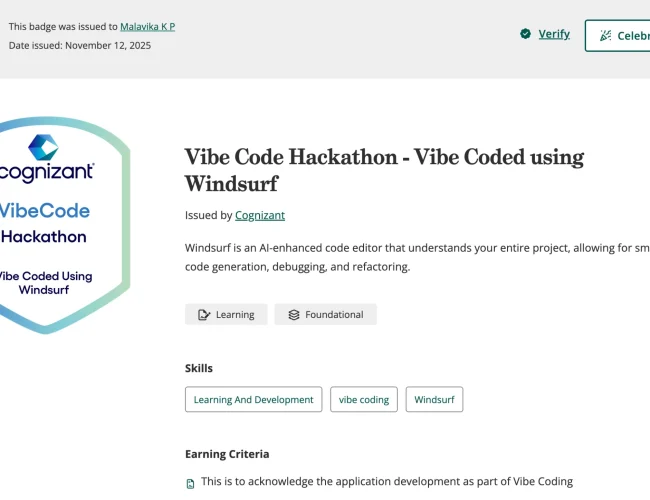Viewport: 650px width, 500px height.
Task: Click the Cognizant logo on the badge
Action: coord(46,158)
